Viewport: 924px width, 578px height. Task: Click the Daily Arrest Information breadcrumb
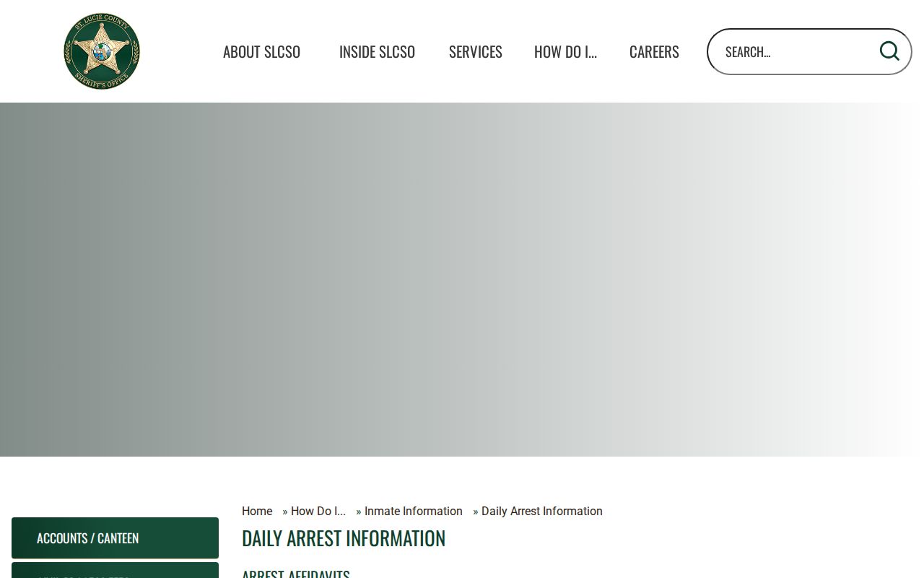click(542, 511)
